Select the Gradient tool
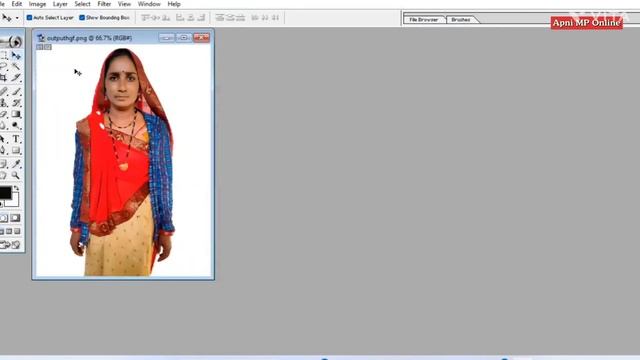 pyautogui.click(x=16, y=114)
